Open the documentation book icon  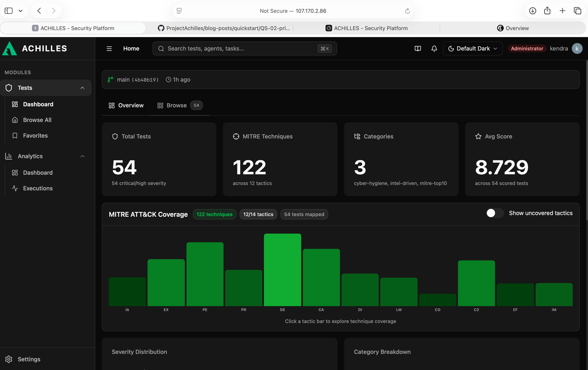(x=417, y=48)
